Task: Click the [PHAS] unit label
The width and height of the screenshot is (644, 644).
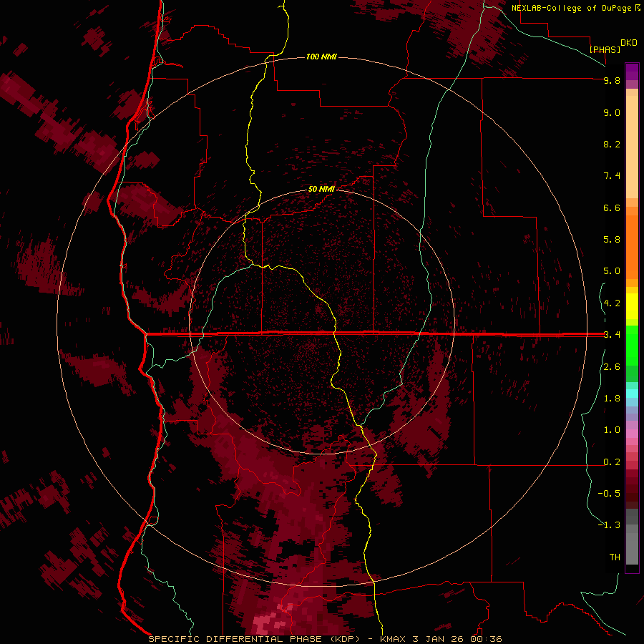Action: pos(605,49)
